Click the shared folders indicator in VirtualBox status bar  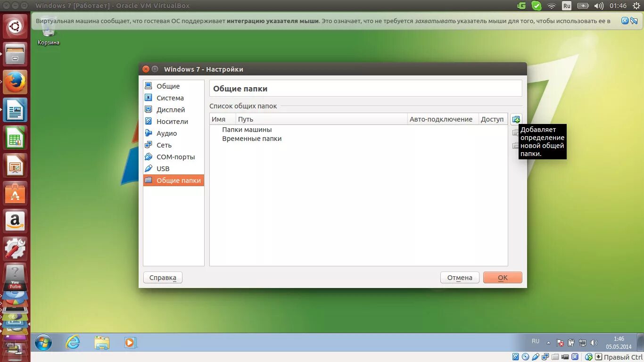pyautogui.click(x=555, y=357)
